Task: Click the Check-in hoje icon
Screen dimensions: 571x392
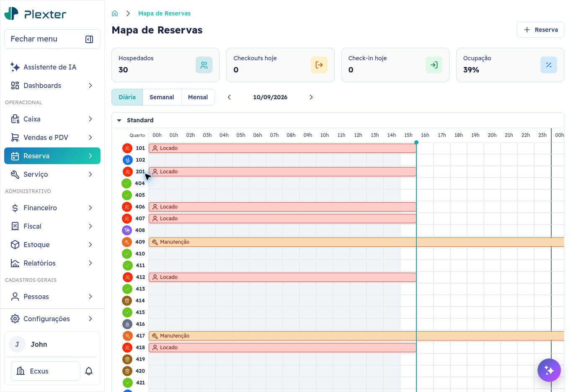Action: 434,65
